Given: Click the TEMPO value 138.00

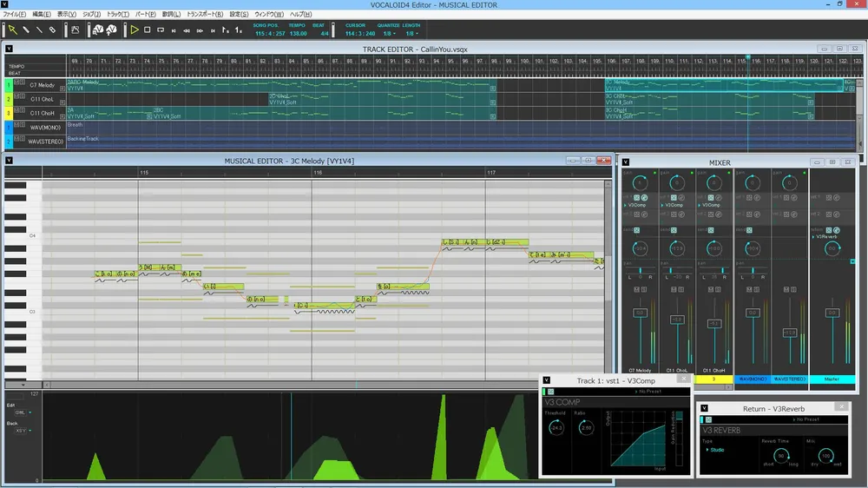Looking at the screenshot, I should click(297, 34).
